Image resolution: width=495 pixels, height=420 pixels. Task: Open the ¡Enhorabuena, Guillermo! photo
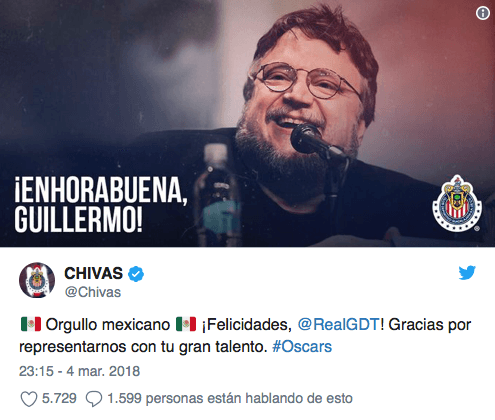[x=247, y=123]
